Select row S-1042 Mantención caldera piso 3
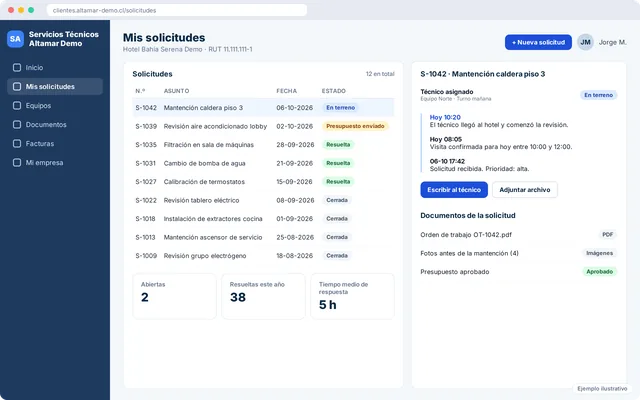The image size is (640, 400). [x=263, y=108]
